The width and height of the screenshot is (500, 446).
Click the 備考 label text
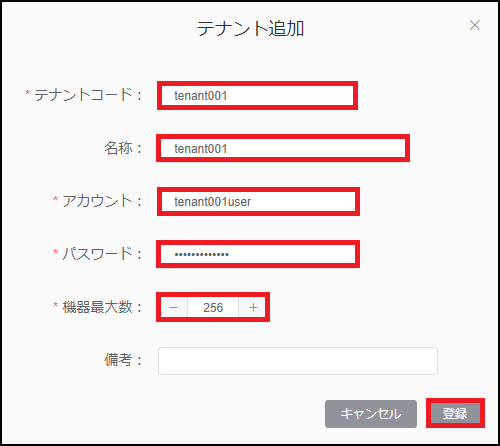coord(118,360)
